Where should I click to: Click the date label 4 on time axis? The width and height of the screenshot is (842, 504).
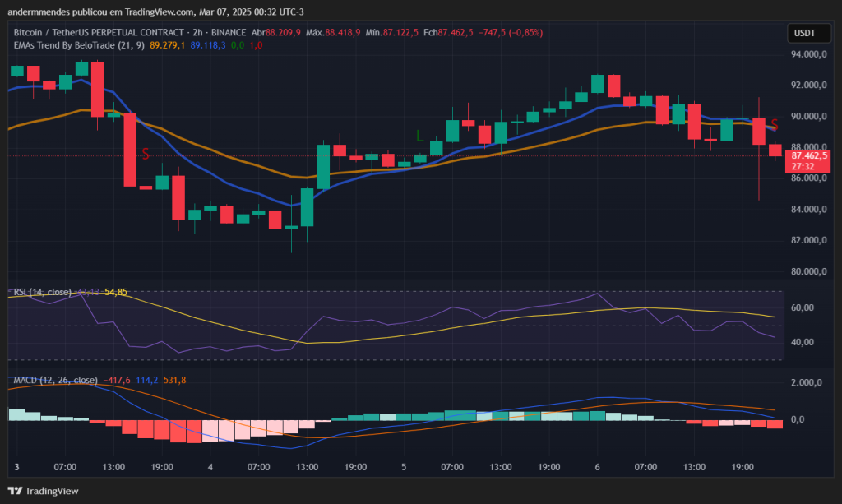(210, 467)
